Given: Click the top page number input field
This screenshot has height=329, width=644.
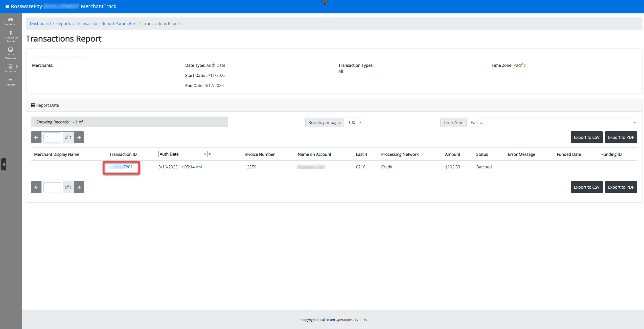Looking at the screenshot, I should coord(52,137).
